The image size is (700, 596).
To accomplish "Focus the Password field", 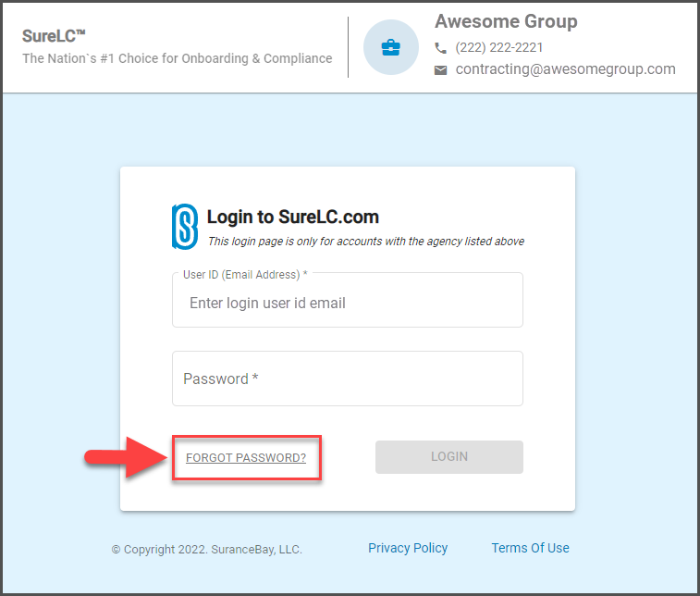I will point(348,379).
